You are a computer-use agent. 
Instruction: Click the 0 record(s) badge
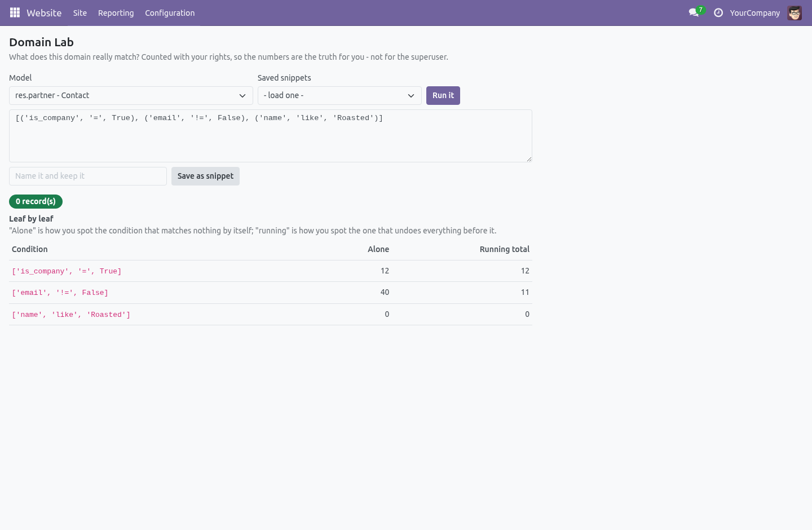36,201
